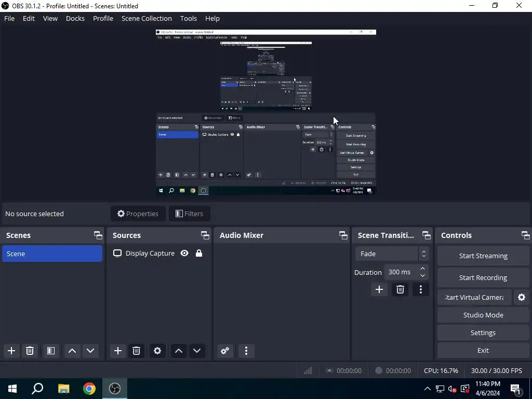Open the notification center icon
Image resolution: width=532 pixels, height=399 pixels.
coord(515,389)
